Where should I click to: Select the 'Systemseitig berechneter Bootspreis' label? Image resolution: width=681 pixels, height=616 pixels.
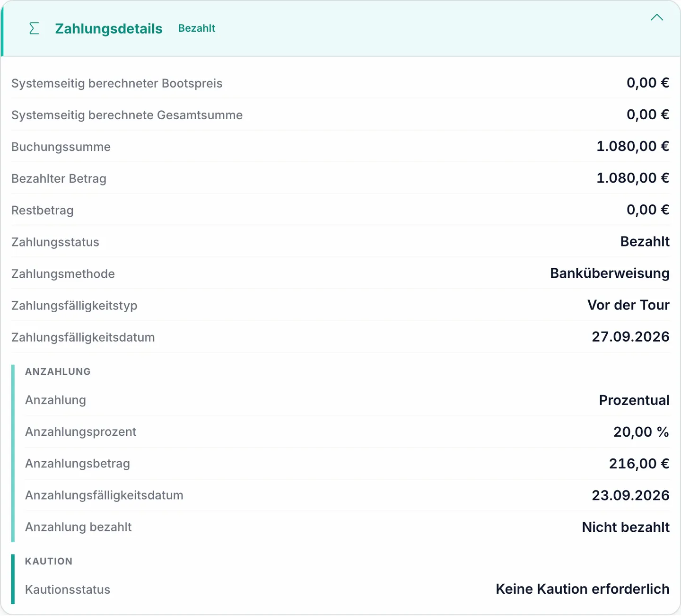coord(117,83)
